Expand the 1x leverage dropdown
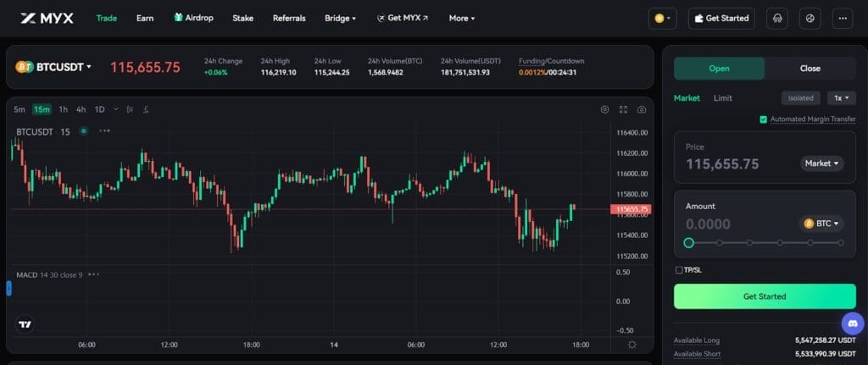The width and height of the screenshot is (868, 365). point(841,98)
